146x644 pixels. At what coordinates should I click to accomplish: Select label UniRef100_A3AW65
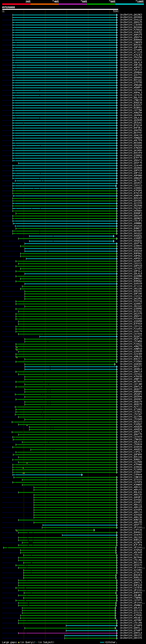pyautogui.click(x=131, y=485)
